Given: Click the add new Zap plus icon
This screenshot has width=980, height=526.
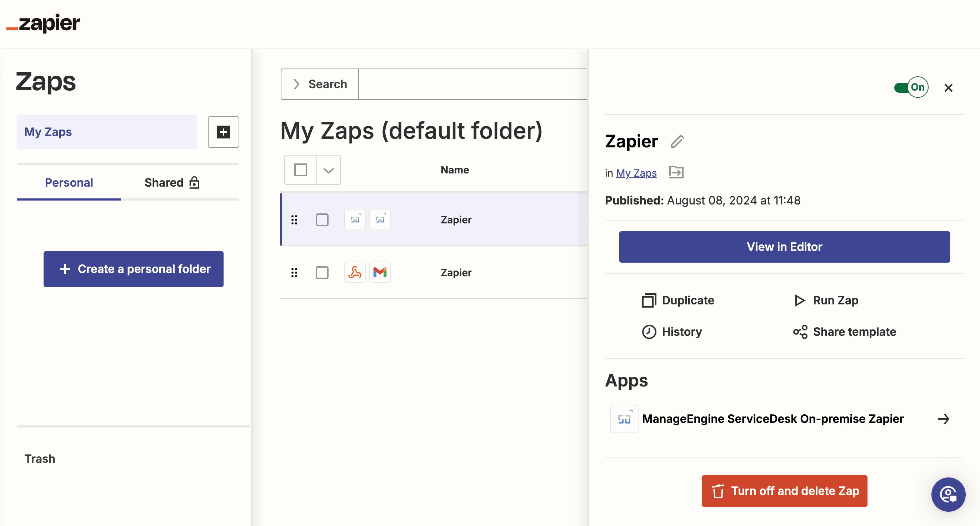Looking at the screenshot, I should pos(223,132).
